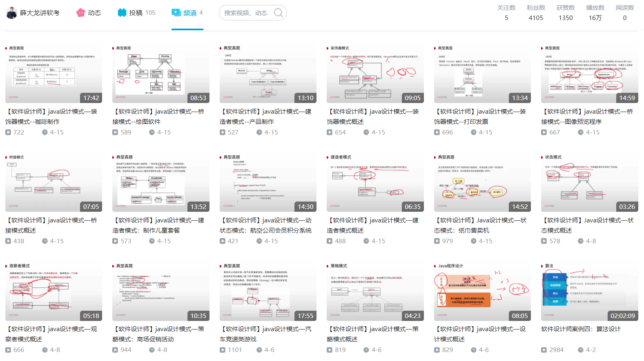Select the 频道 4 tab
The image size is (644, 361).
[x=187, y=13]
